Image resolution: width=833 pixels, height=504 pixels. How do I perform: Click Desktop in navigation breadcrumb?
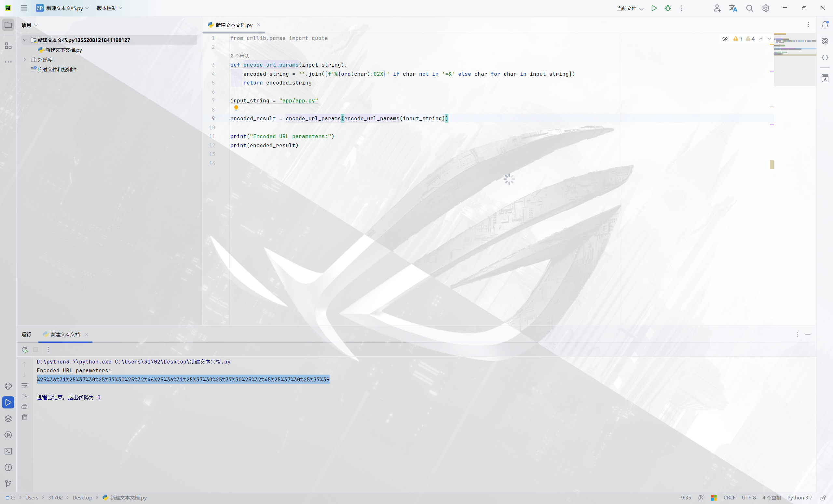point(82,497)
